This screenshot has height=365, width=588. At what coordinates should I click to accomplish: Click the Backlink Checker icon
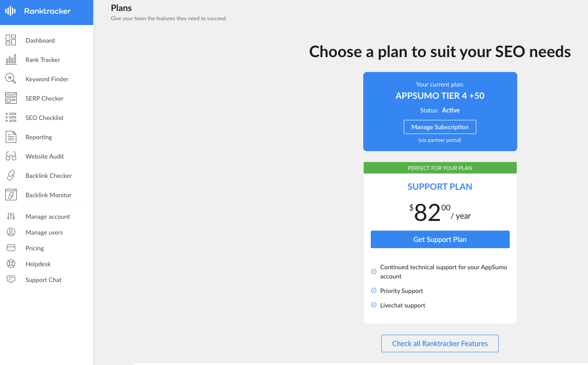click(11, 175)
